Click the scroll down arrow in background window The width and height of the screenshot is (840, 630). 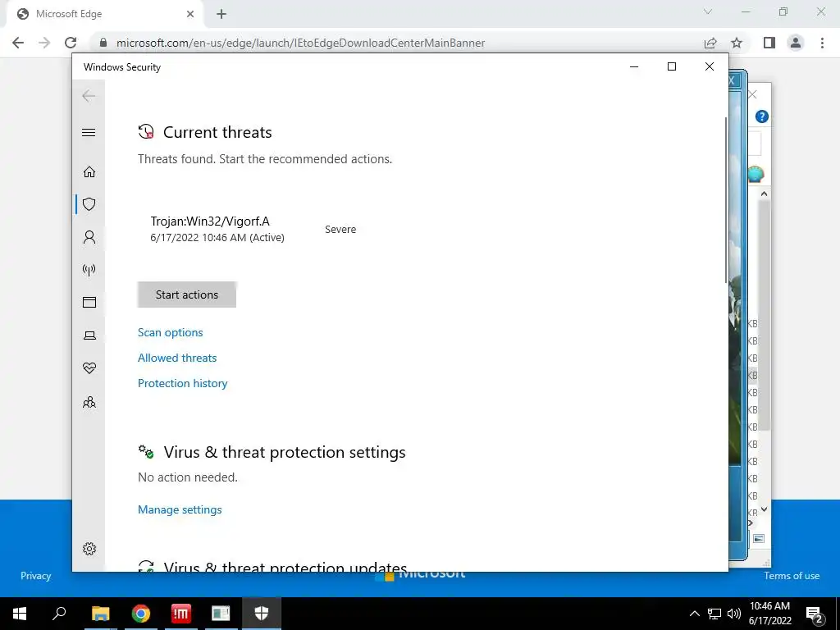[x=765, y=509]
